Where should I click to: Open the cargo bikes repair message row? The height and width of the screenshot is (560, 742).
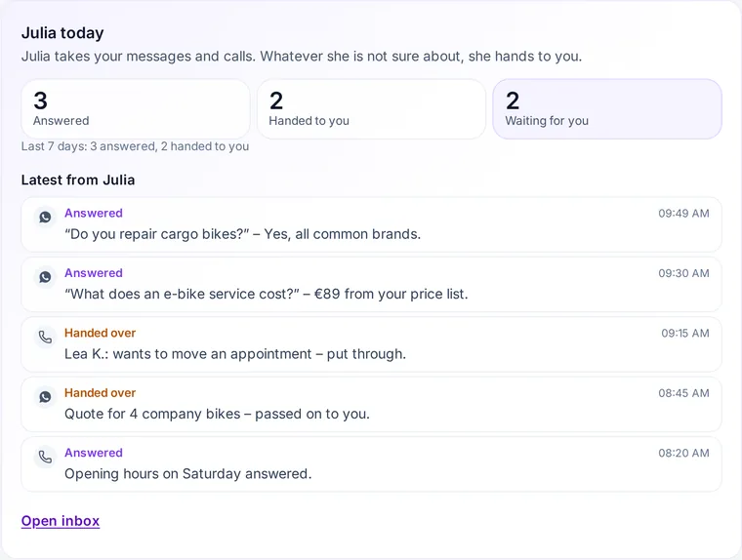click(x=371, y=224)
